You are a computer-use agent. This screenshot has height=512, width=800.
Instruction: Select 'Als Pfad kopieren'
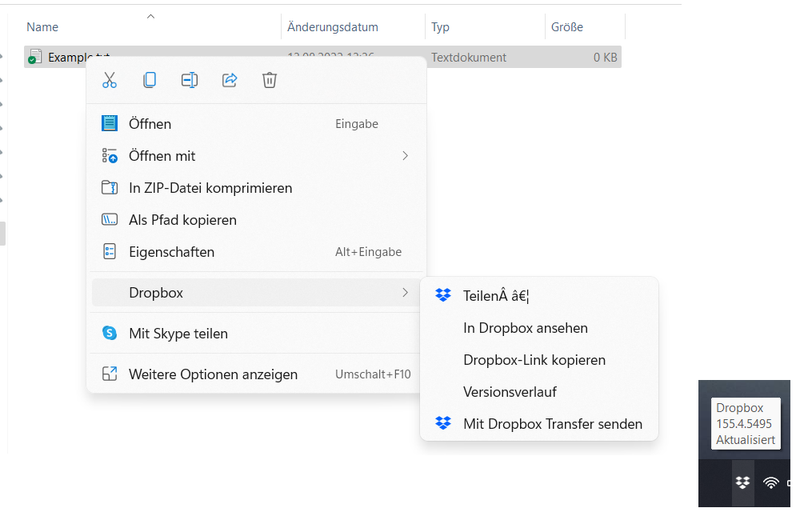182,220
